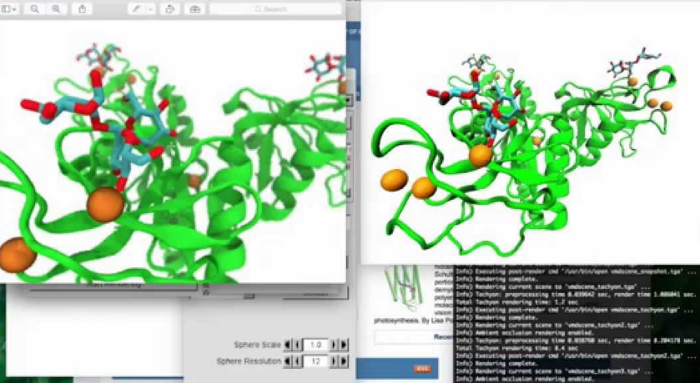The image size is (700, 383).
Task: Click fast-decrease arrow for Sphere Scale
Action: (287, 345)
